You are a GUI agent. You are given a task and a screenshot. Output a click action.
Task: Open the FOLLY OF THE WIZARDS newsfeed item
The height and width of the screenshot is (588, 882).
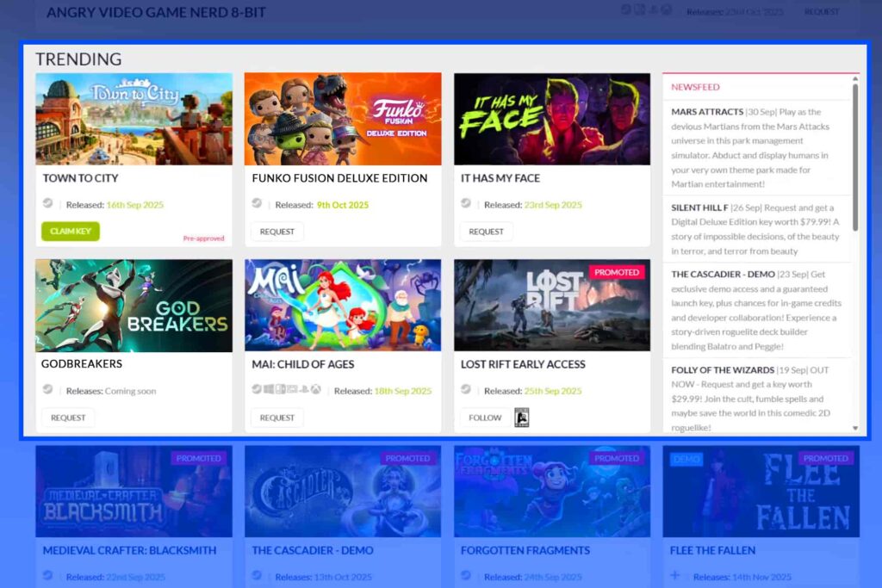[756, 396]
